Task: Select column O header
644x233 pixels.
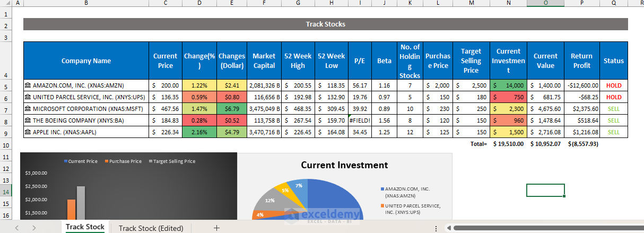Action: tap(545, 3)
